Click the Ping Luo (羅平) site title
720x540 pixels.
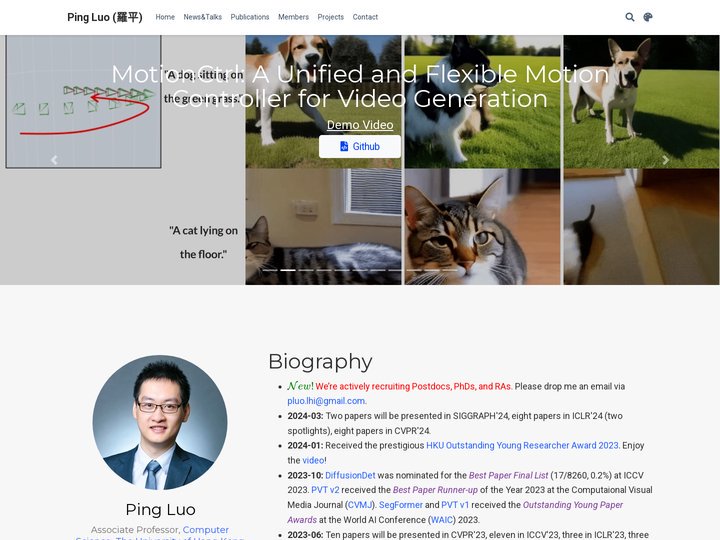point(105,17)
